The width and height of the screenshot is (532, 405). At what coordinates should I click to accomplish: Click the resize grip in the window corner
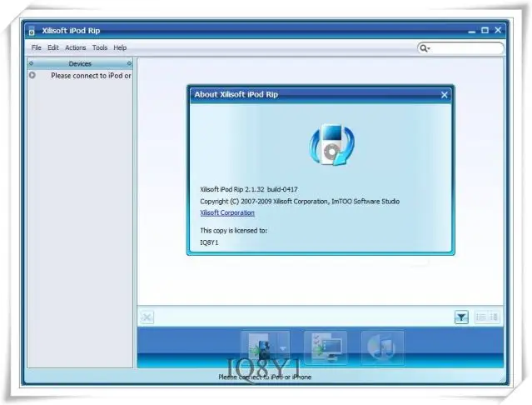pos(502,379)
